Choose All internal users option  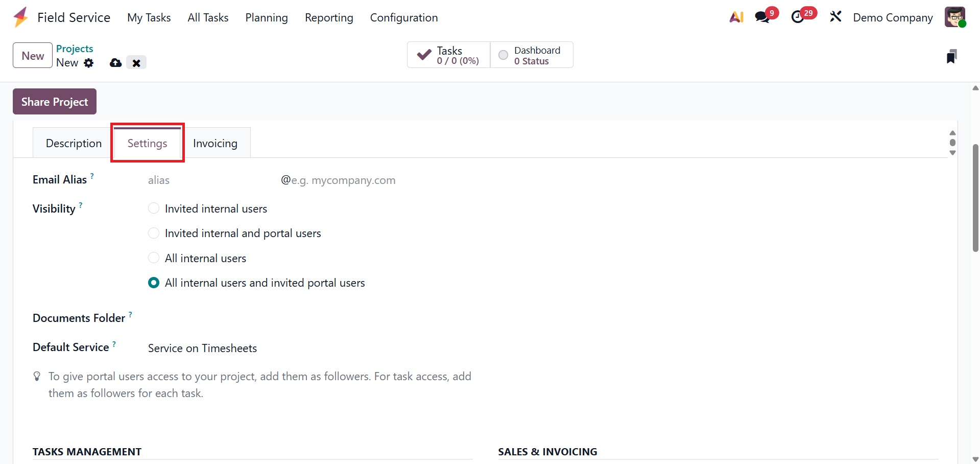point(154,258)
